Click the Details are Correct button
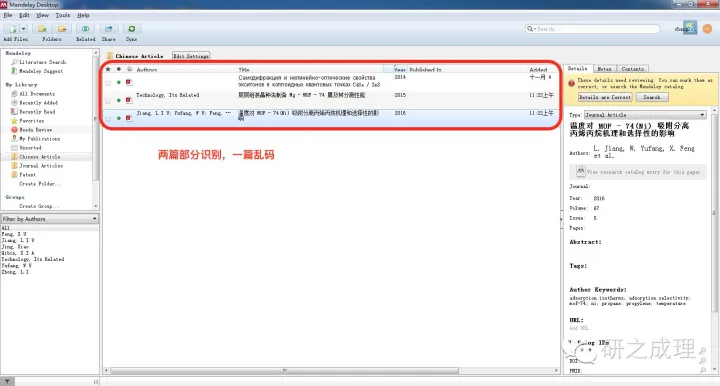This screenshot has height=386, width=720. (605, 97)
